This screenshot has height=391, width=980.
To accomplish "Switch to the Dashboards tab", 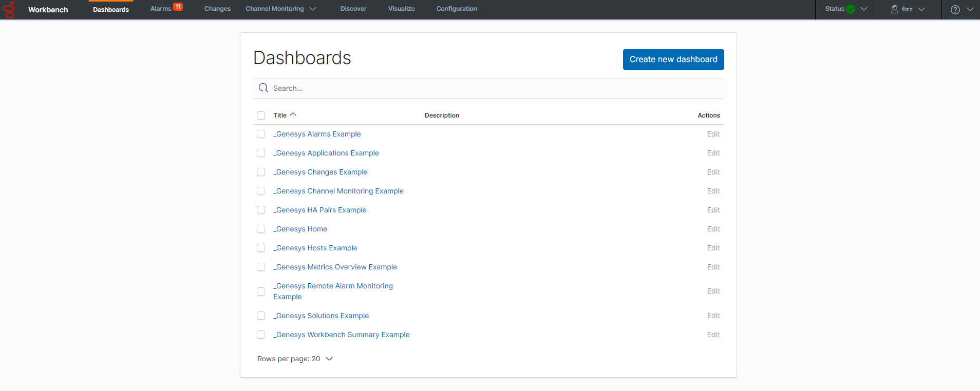I will 111,9.
